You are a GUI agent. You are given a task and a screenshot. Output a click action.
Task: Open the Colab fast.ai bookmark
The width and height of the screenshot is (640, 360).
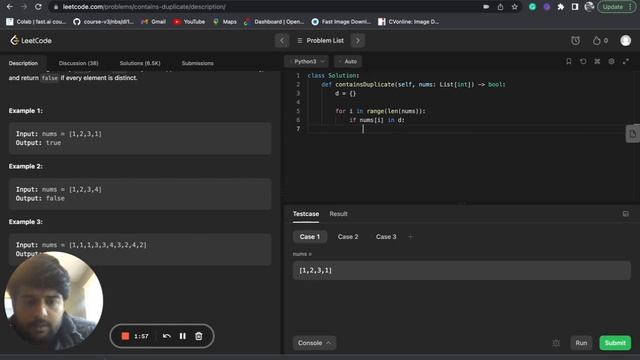(x=36, y=22)
